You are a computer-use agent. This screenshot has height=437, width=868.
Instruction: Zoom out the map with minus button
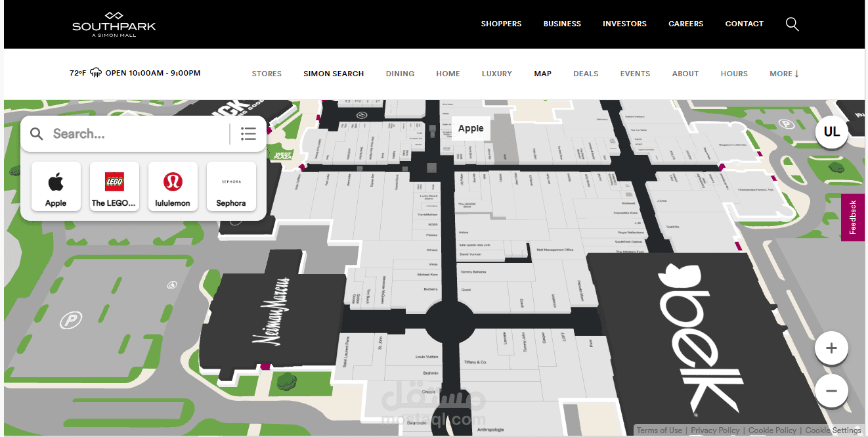[x=831, y=391]
